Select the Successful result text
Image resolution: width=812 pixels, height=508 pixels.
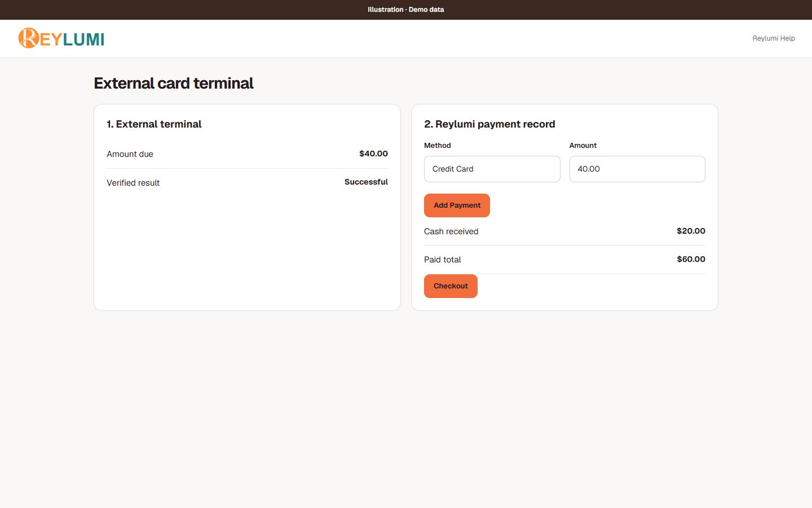[366, 182]
